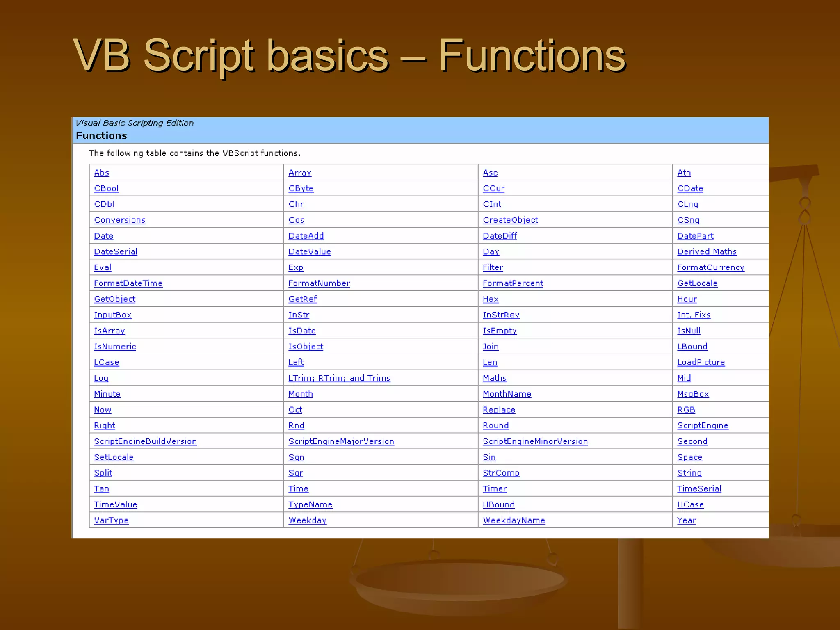This screenshot has width=840, height=630.
Task: Open the CInt link
Action: (x=492, y=204)
